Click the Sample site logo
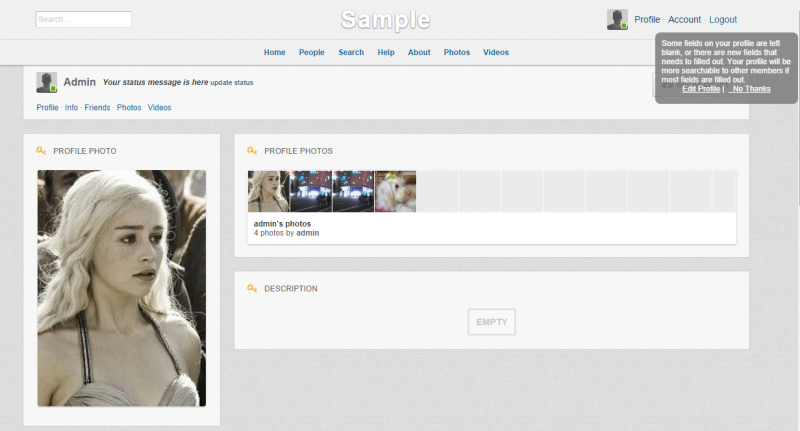The image size is (800, 431). pos(386,20)
